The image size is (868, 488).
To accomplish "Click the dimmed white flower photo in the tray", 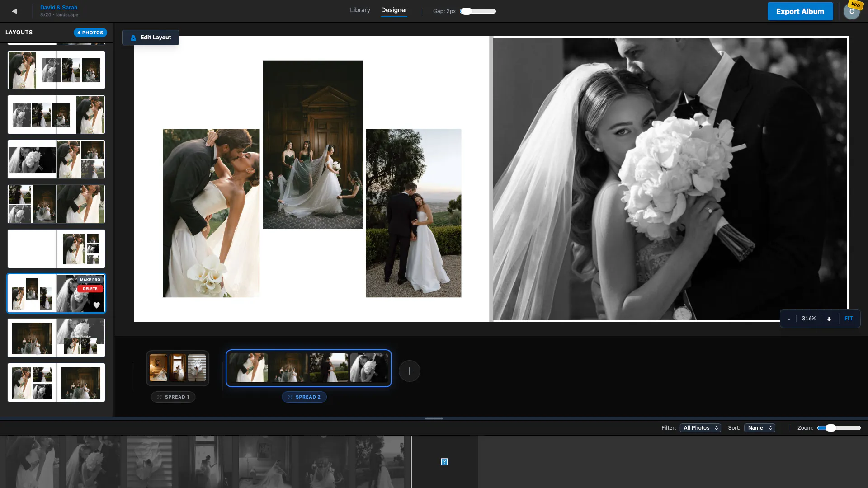I will click(150, 462).
